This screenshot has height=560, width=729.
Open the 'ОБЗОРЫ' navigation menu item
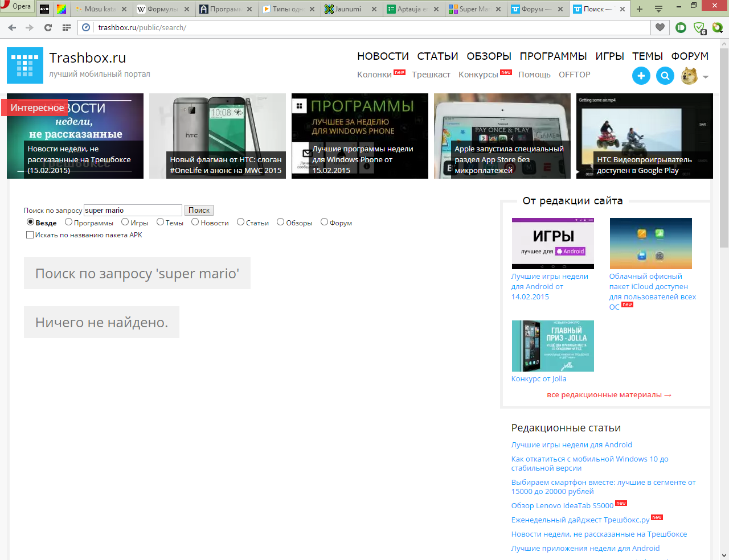pyautogui.click(x=489, y=56)
